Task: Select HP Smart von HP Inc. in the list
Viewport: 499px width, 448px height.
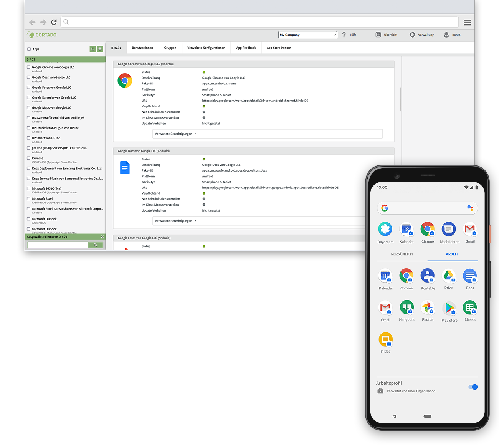Action: [x=65, y=140]
